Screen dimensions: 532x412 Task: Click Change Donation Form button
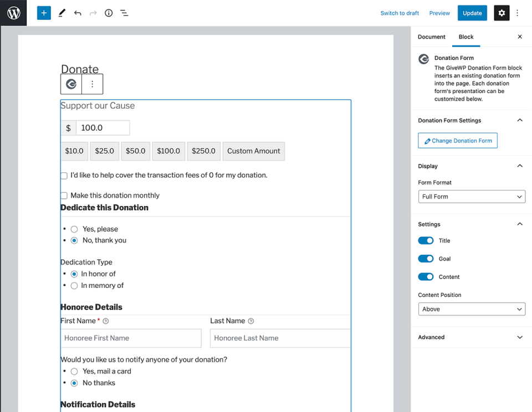[457, 141]
